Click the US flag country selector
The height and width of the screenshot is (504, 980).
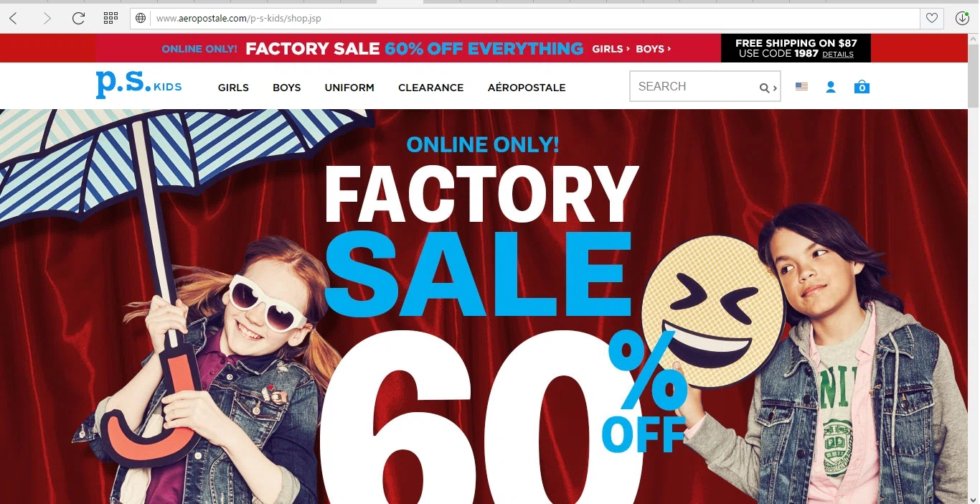coord(801,87)
